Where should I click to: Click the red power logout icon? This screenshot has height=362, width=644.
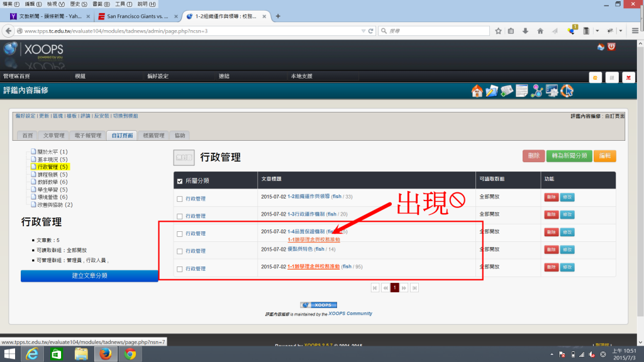click(x=611, y=47)
